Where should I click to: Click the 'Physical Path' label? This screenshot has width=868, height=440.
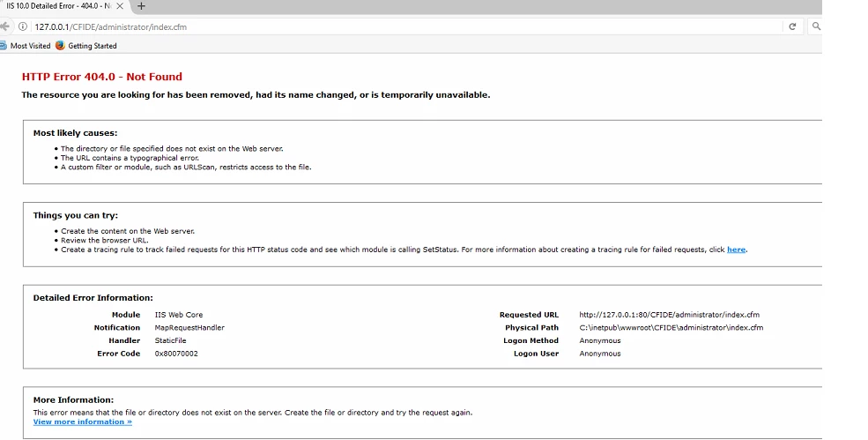pyautogui.click(x=531, y=327)
